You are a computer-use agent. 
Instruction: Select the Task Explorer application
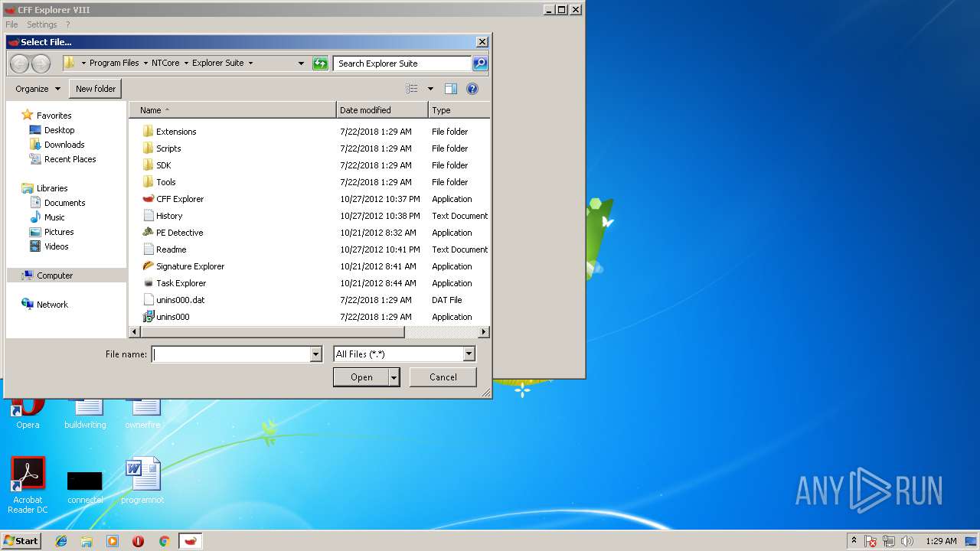pyautogui.click(x=181, y=283)
